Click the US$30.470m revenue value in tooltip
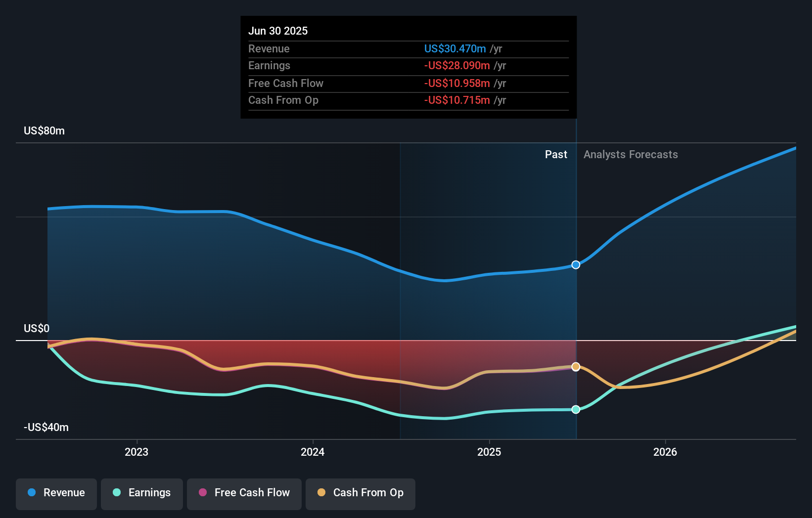 coord(454,48)
